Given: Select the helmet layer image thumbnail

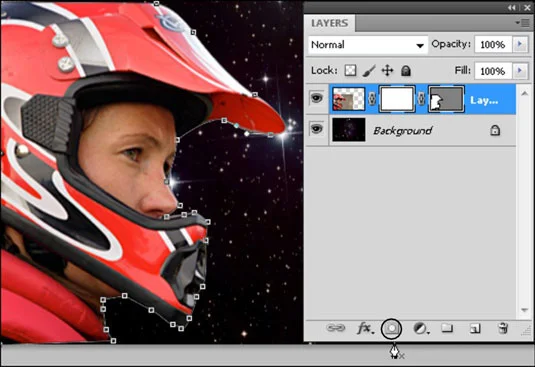Looking at the screenshot, I should [348, 99].
